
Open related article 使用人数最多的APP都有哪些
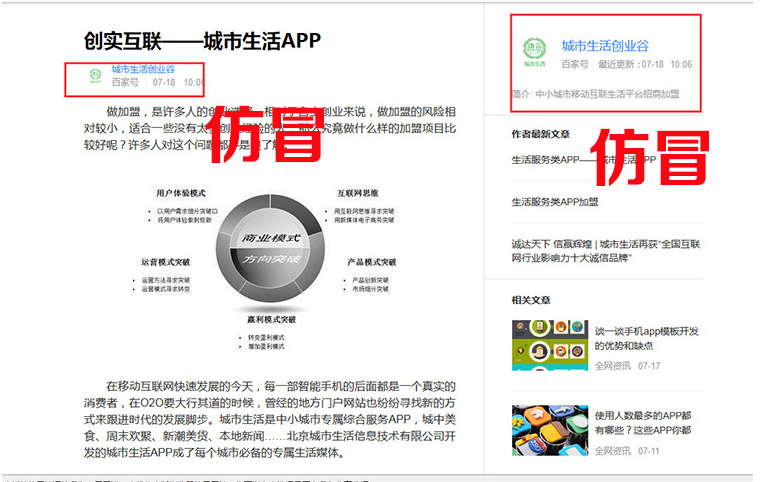643,423
